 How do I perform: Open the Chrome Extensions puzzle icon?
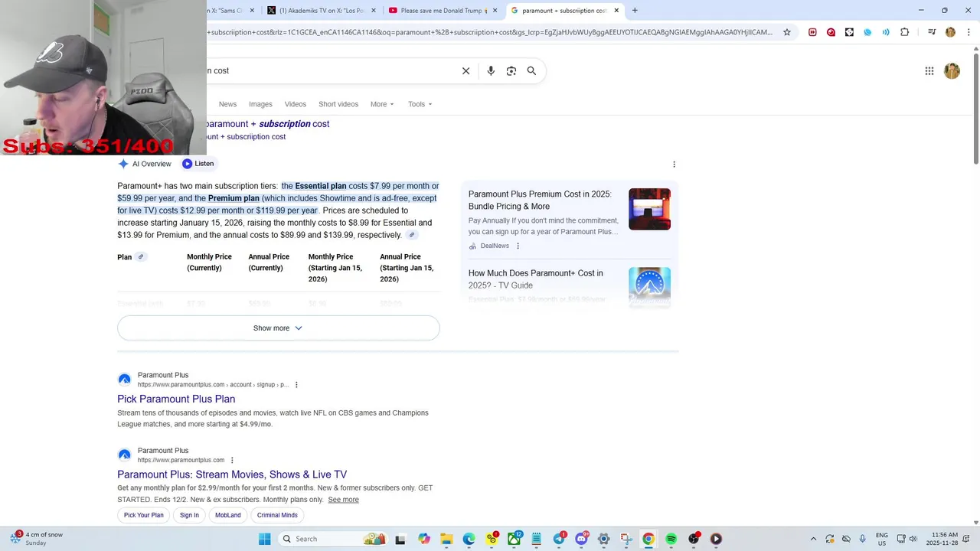click(x=905, y=32)
